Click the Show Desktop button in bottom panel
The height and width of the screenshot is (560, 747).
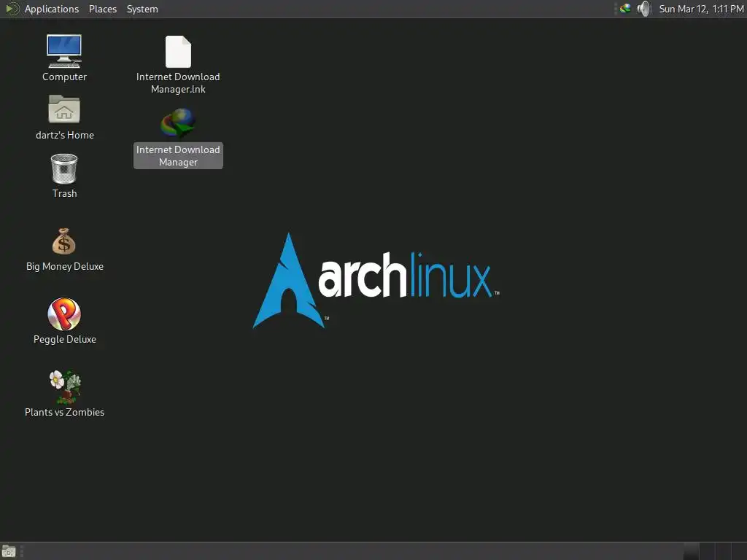pyautogui.click(x=9, y=551)
